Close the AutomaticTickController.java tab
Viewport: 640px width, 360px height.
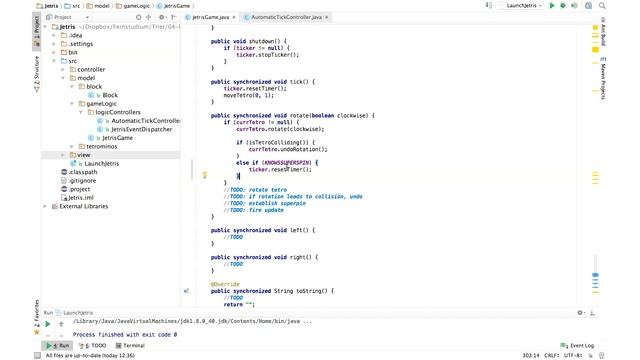pyautogui.click(x=327, y=17)
